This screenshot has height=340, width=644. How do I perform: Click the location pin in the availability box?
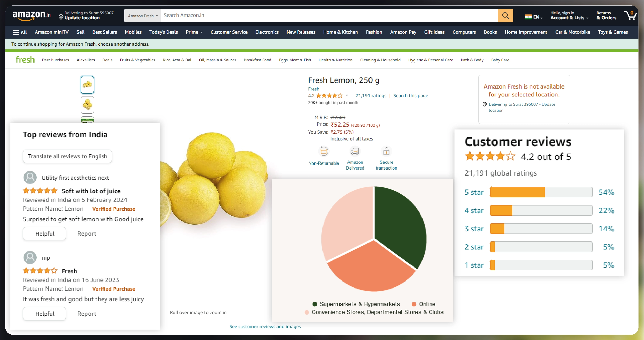pyautogui.click(x=485, y=104)
